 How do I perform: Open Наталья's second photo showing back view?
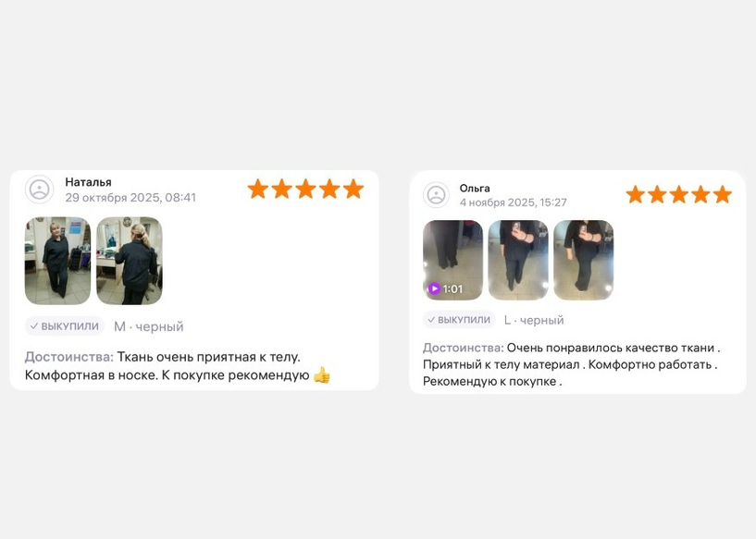point(130,261)
